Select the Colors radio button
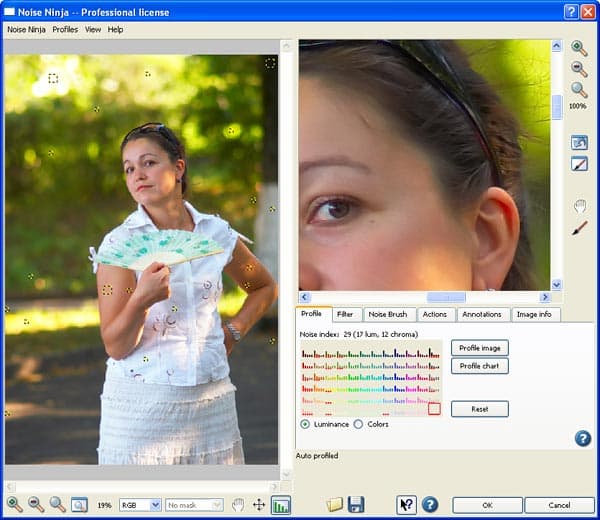The height and width of the screenshot is (520, 600). pyautogui.click(x=358, y=424)
